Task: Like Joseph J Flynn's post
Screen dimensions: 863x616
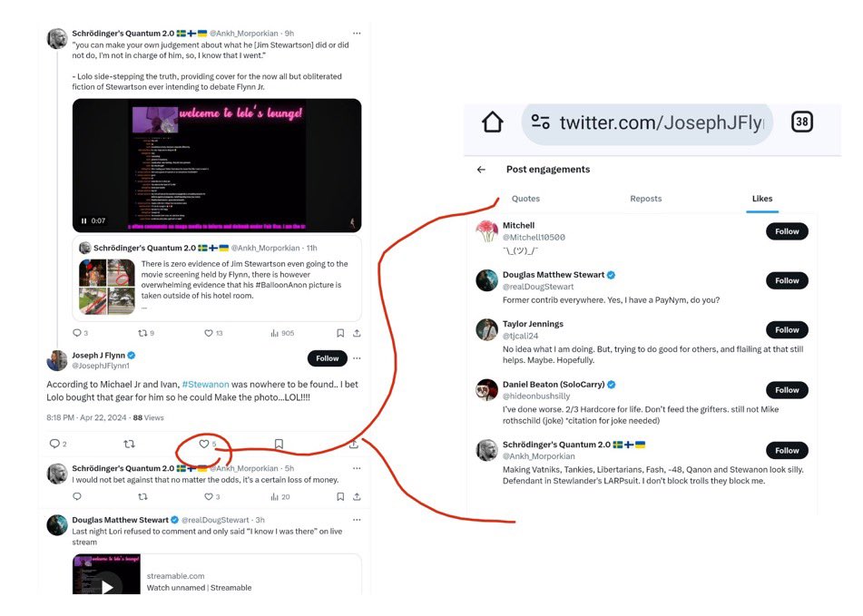Action: click(x=204, y=444)
